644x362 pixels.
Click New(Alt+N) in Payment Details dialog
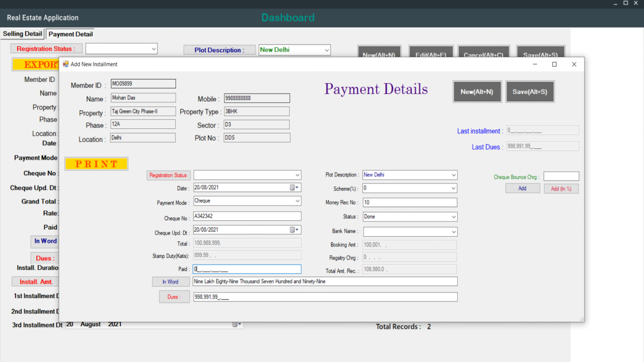pos(477,92)
